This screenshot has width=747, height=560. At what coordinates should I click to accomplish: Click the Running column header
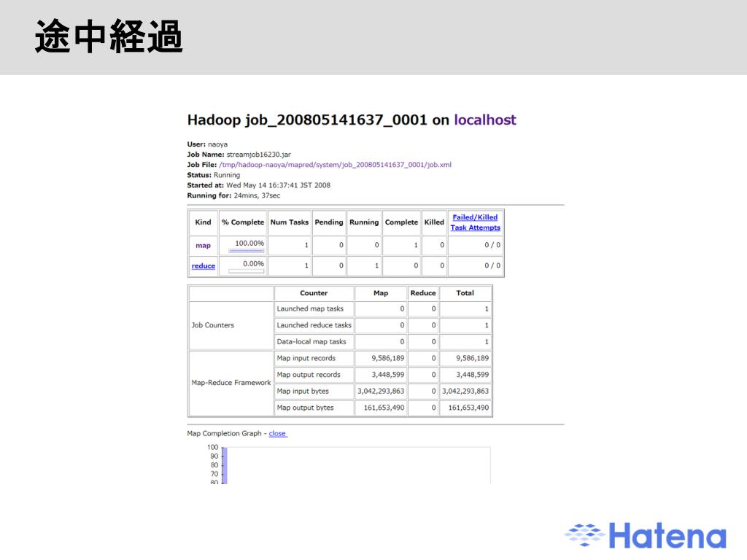click(x=364, y=222)
